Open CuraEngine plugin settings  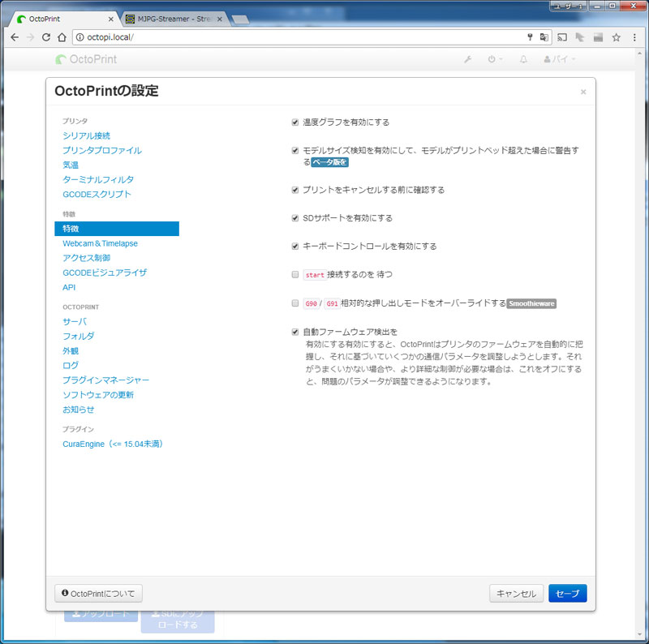click(x=113, y=444)
